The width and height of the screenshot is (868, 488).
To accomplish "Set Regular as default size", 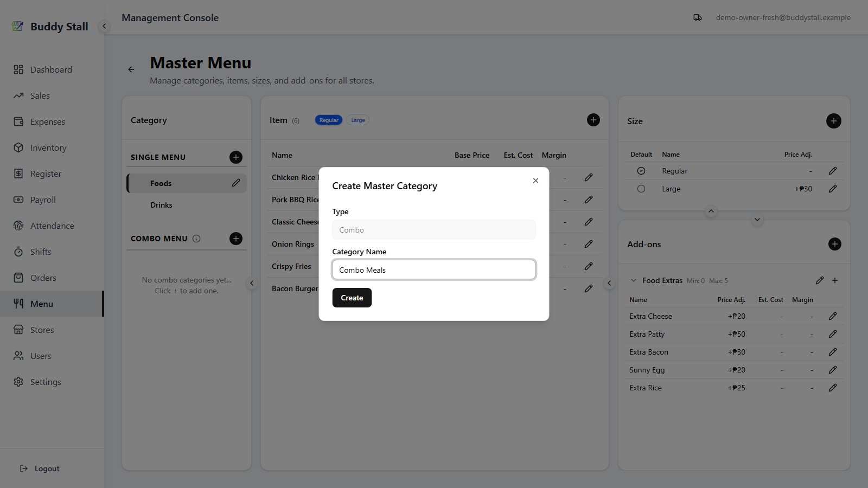I will point(641,171).
